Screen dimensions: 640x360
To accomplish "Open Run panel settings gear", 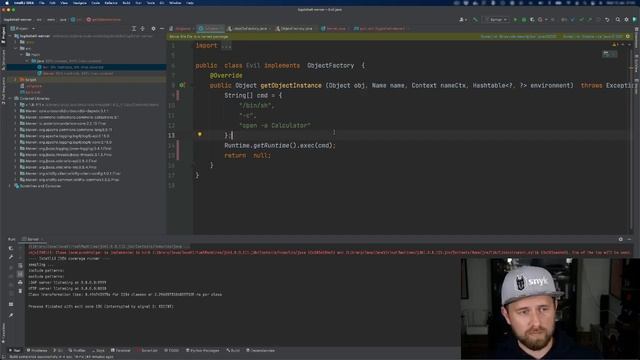I will [621, 239].
